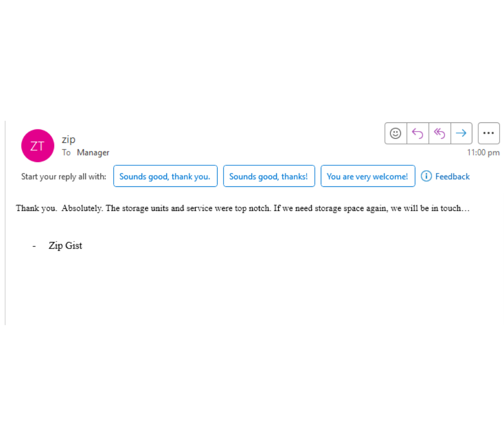The width and height of the screenshot is (504, 423).
Task: Click the 11:00 pm timestamp
Action: (483, 152)
